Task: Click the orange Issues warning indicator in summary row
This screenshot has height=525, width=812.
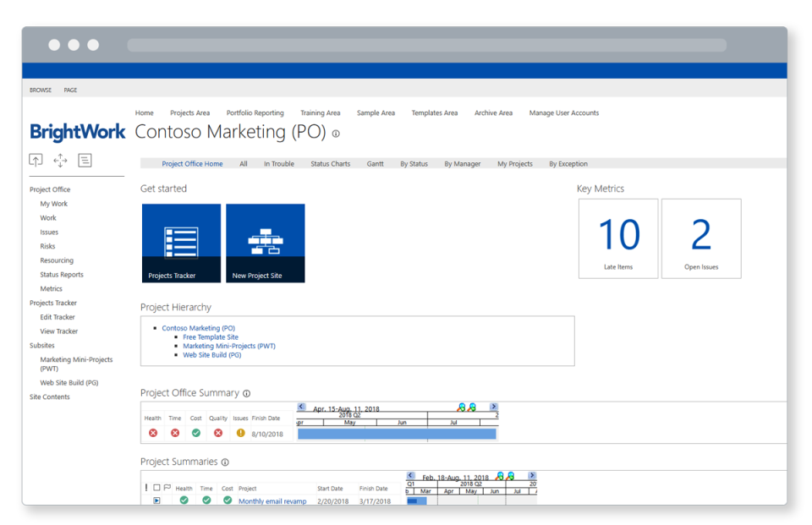Action: [240, 433]
